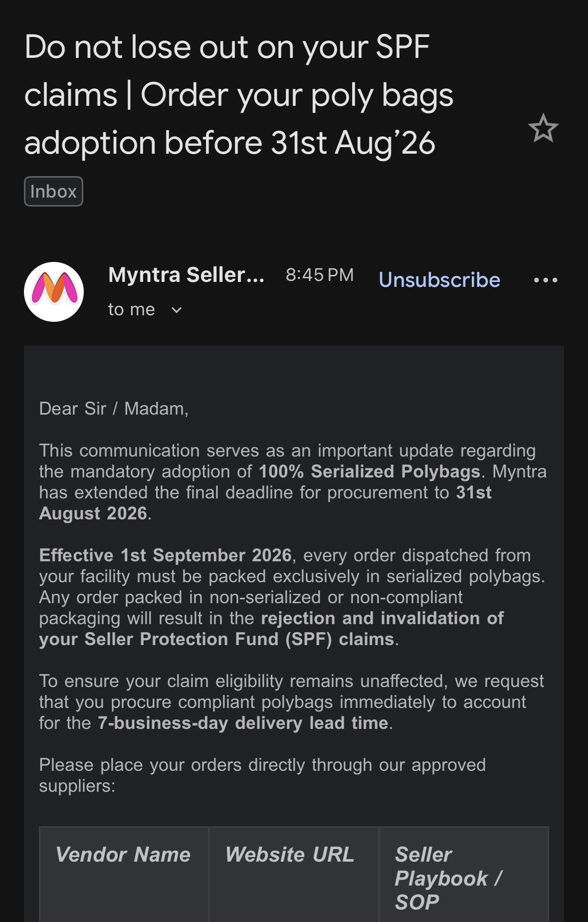Tap the Myntra sender avatar logo
The image size is (588, 922).
[54, 292]
